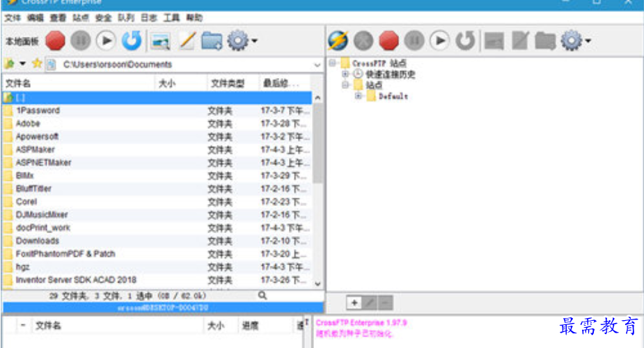Expand the Default folder tree node

point(358,96)
